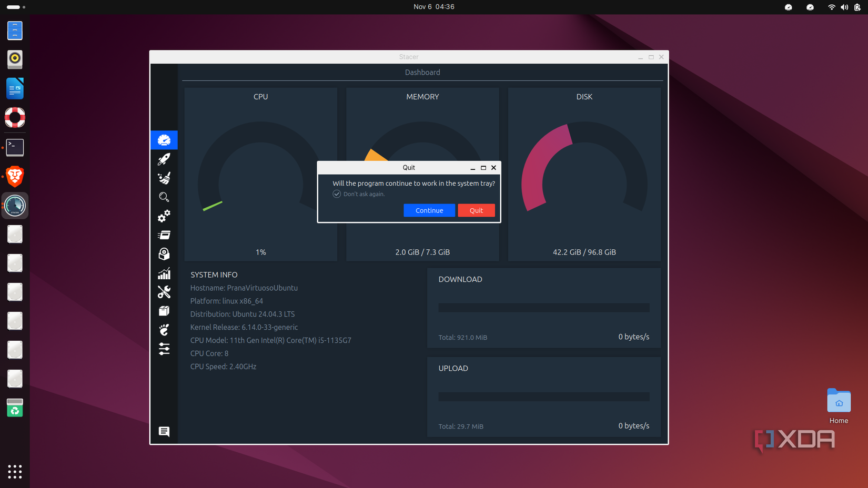Open the Home folder on desktop
The width and height of the screenshot is (868, 488).
coord(839,406)
